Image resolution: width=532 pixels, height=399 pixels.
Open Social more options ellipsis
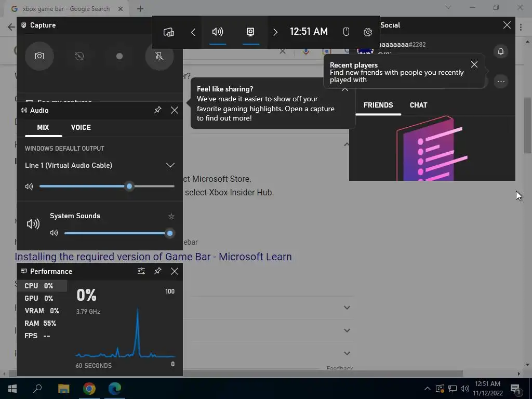coord(501,82)
